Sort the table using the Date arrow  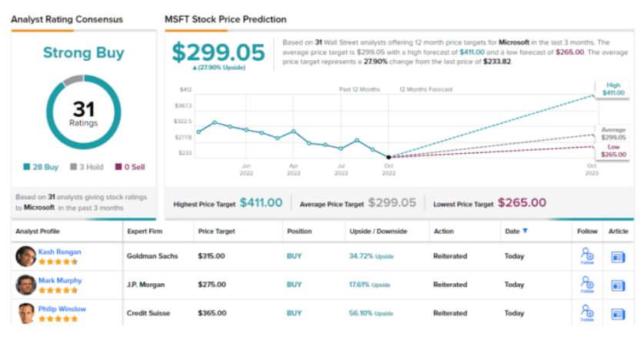click(526, 231)
